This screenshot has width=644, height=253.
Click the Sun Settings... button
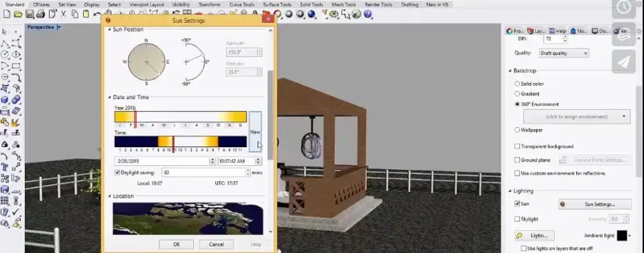(595, 204)
